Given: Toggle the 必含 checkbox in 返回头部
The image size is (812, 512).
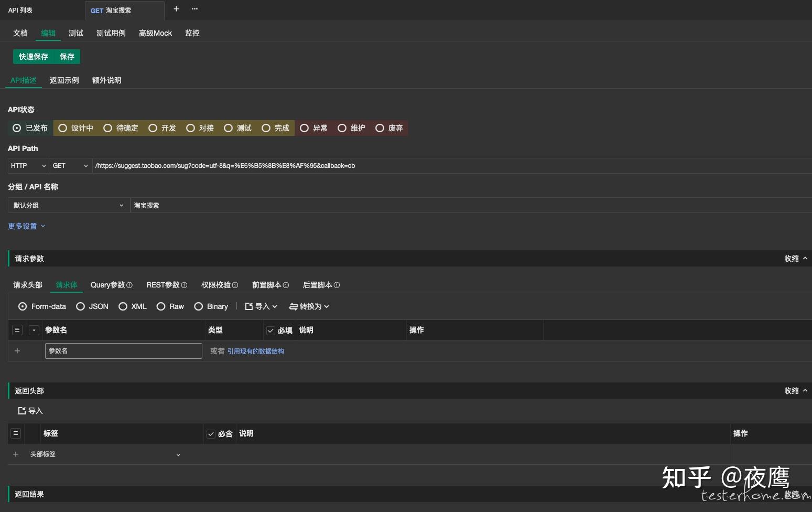Looking at the screenshot, I should [211, 434].
